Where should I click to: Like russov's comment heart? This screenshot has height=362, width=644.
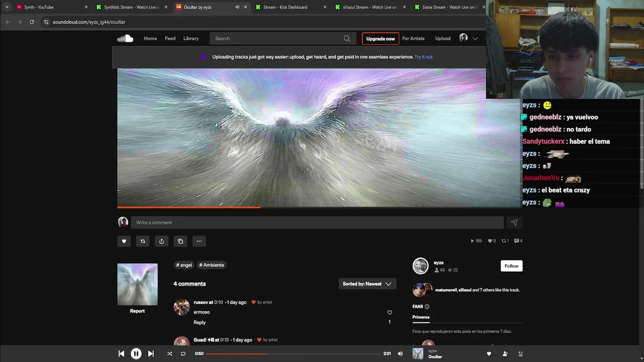(x=389, y=312)
